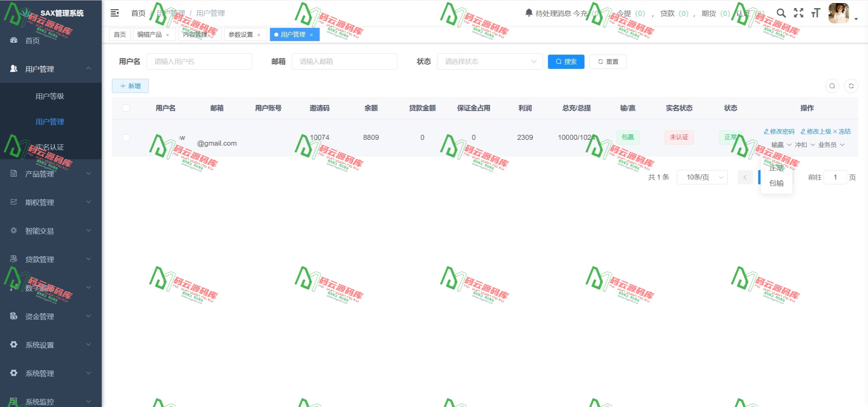Open the font size setting icon
868x407 pixels.
pos(816,13)
